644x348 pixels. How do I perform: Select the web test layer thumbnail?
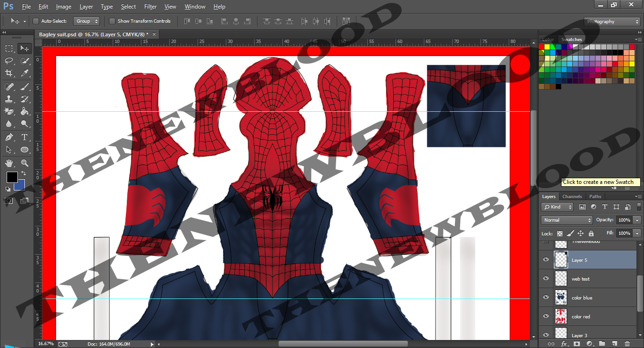point(561,279)
